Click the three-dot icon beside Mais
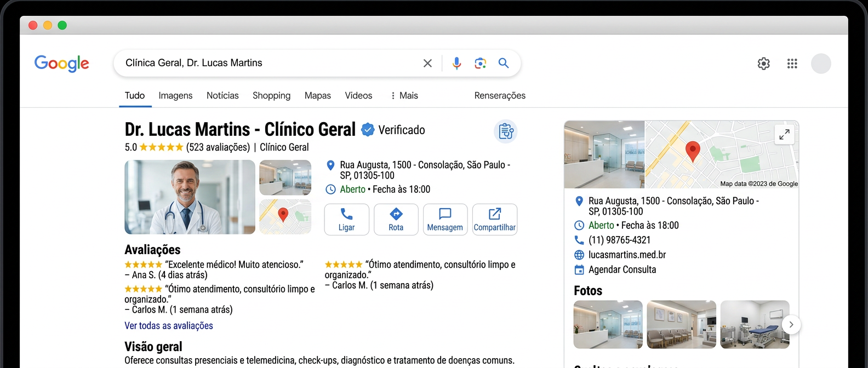This screenshot has width=868, height=368. [x=393, y=96]
